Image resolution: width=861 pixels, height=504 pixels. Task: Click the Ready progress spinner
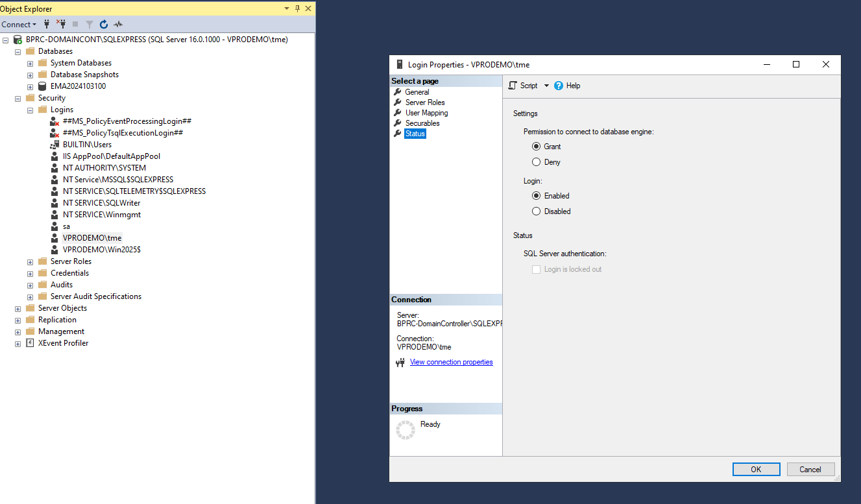[x=405, y=429]
